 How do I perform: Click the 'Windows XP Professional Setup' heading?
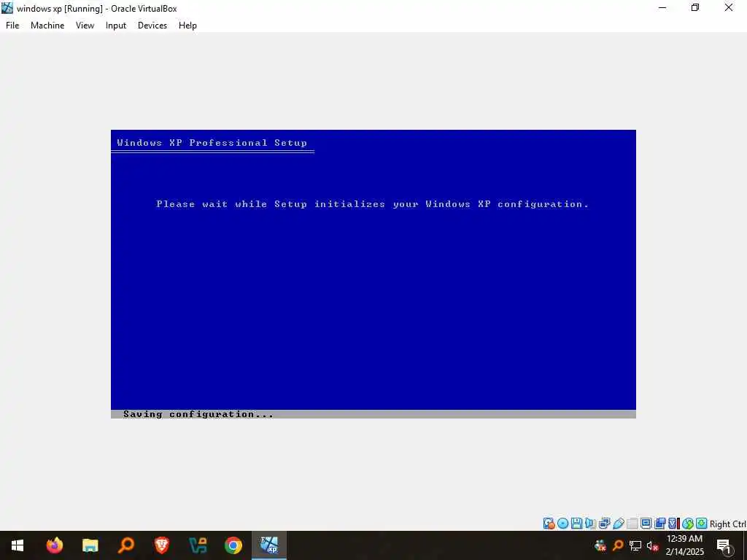coord(212,142)
